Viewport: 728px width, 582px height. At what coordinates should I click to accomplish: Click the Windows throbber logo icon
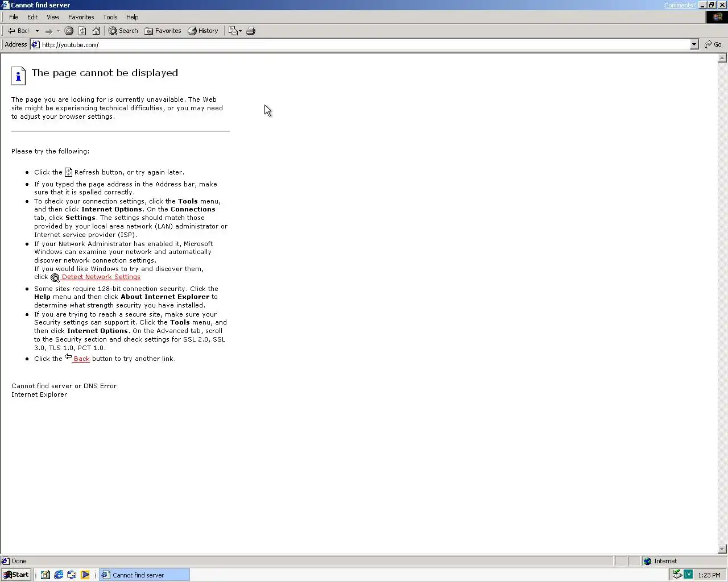[x=717, y=17]
